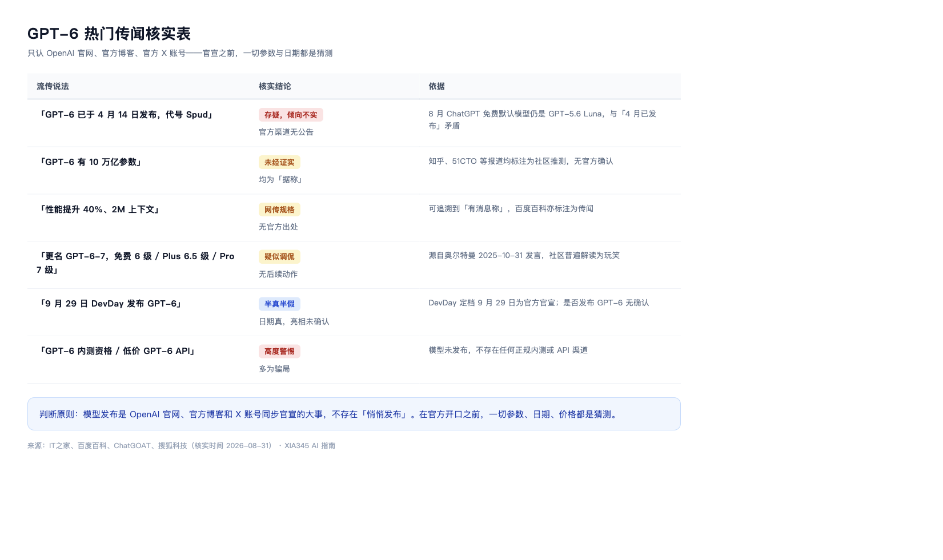Select the claim 'GPT-6 已于 4 月 14 日发布，代号 Spud'
The image size is (943, 560).
coord(126,115)
